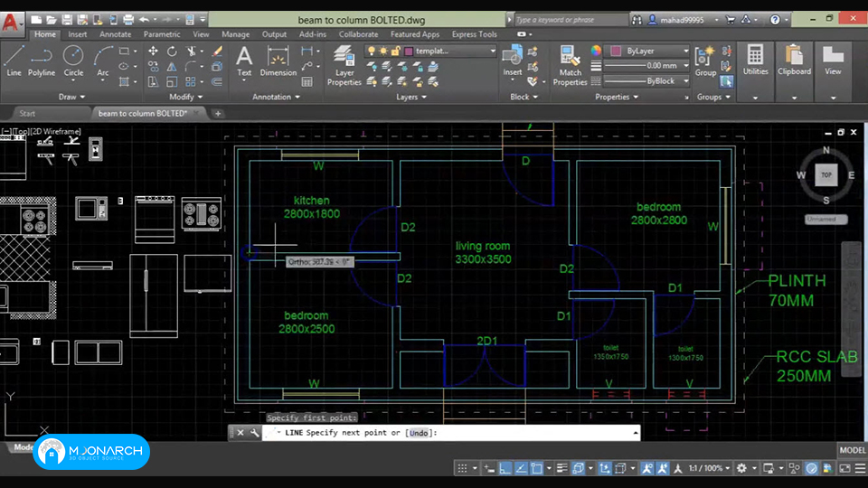Expand the Draw panel
This screenshot has height=488, width=868.
[72, 97]
